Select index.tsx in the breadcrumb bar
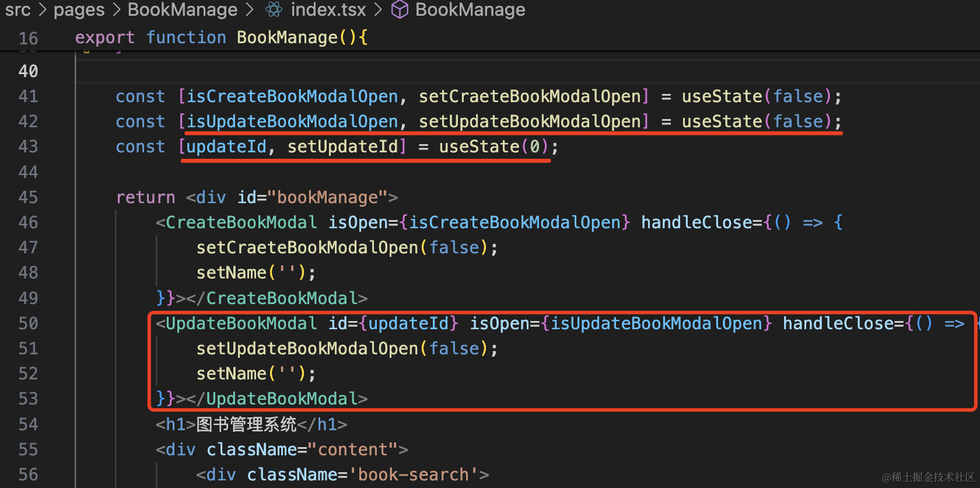The width and height of the screenshot is (980, 488). pos(328,9)
